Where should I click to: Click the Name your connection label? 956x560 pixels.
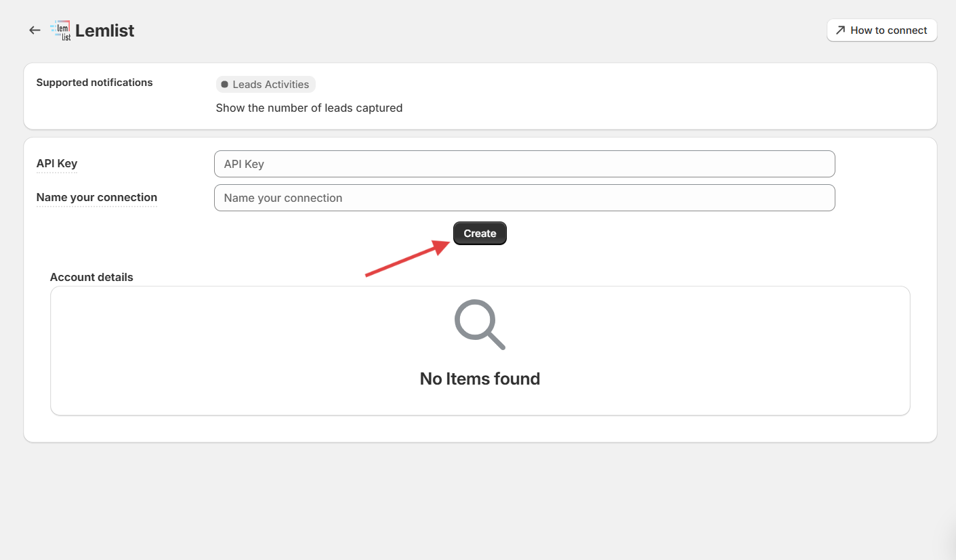pyautogui.click(x=97, y=198)
